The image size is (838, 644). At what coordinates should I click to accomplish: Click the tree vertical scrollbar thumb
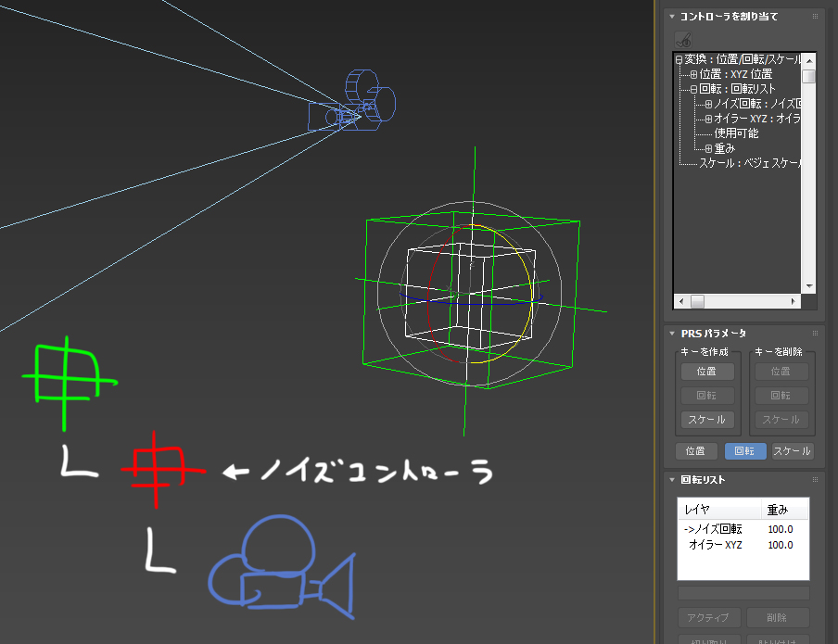(x=809, y=76)
